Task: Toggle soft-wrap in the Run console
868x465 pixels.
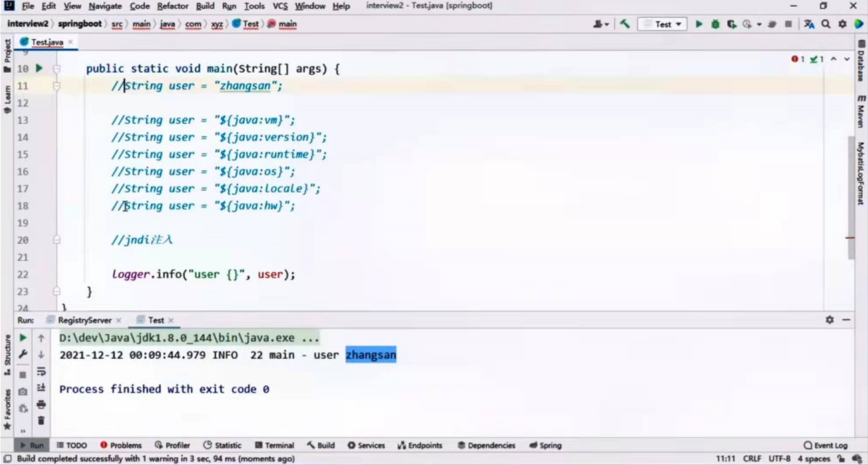Action: point(41,372)
